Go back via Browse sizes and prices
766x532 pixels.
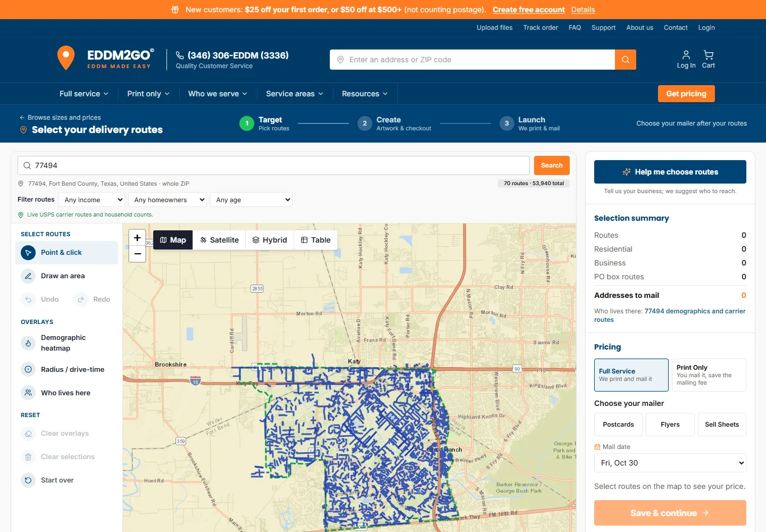pyautogui.click(x=60, y=118)
